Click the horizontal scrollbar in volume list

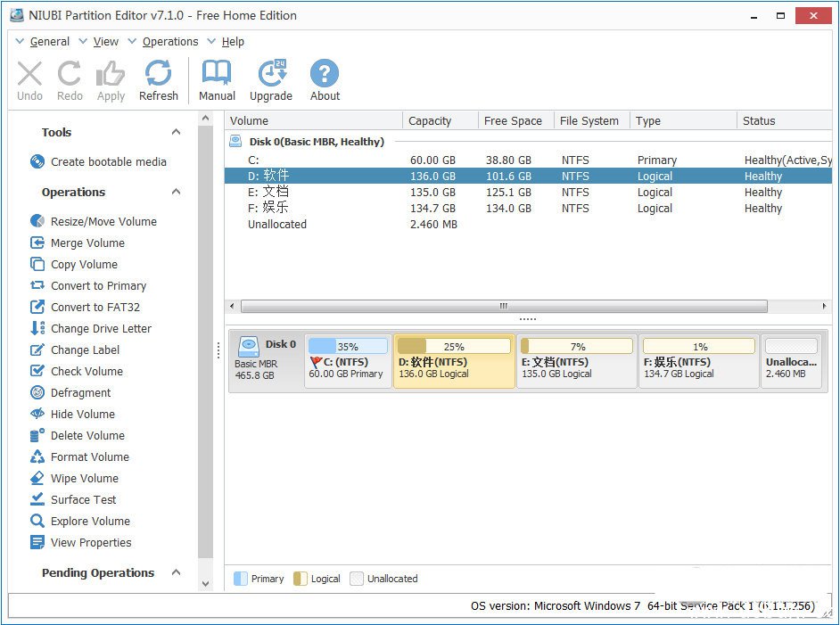click(x=504, y=306)
